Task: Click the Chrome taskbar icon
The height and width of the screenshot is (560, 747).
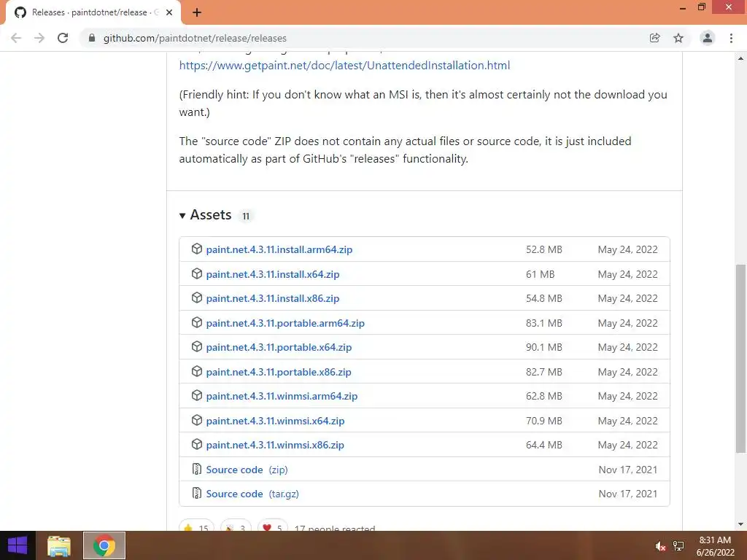Action: tap(104, 545)
